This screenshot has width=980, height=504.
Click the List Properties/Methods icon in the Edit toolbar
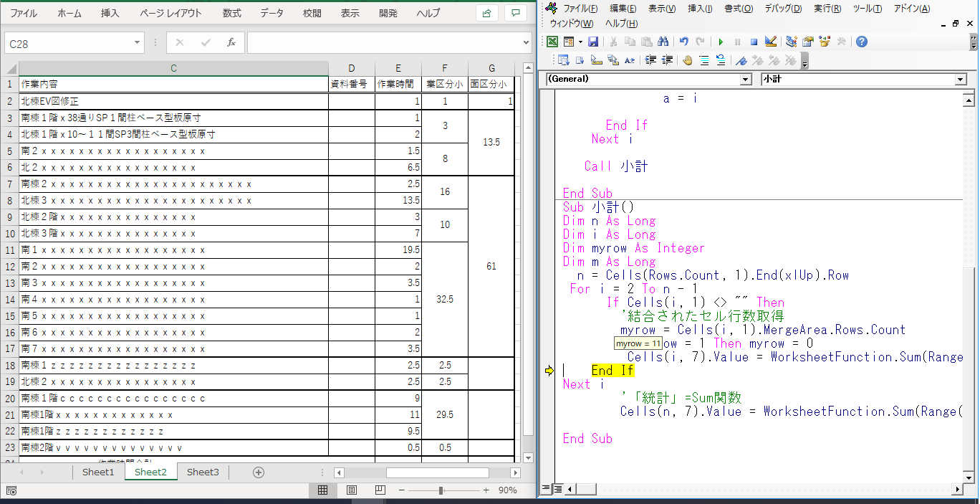pos(564,60)
